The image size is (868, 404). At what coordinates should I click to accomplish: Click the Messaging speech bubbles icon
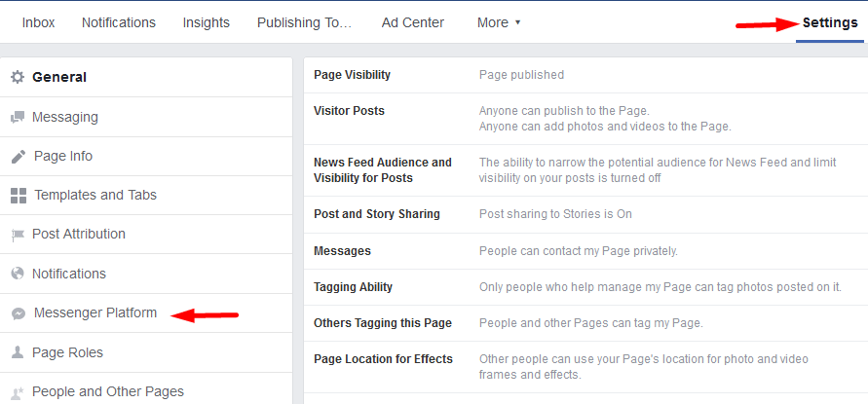pyautogui.click(x=18, y=118)
